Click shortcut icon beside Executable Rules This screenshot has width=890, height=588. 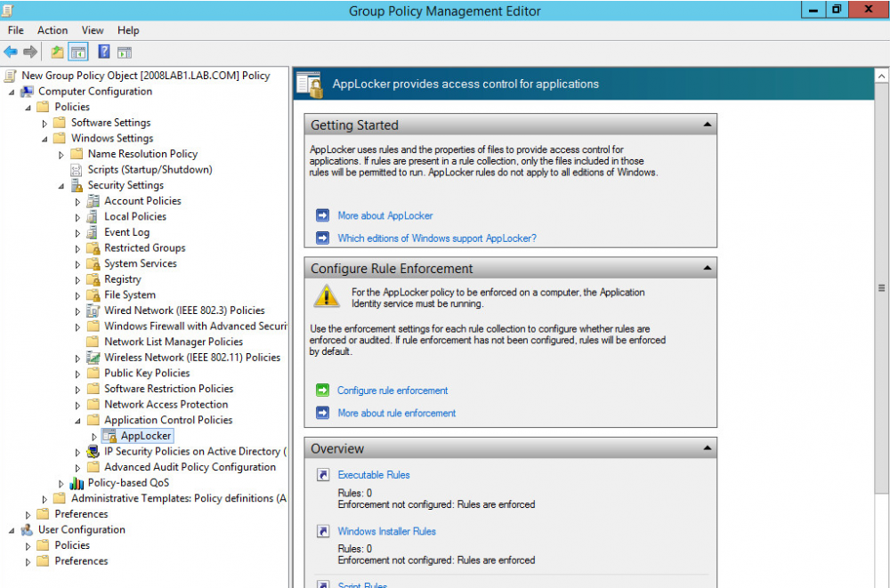323,474
